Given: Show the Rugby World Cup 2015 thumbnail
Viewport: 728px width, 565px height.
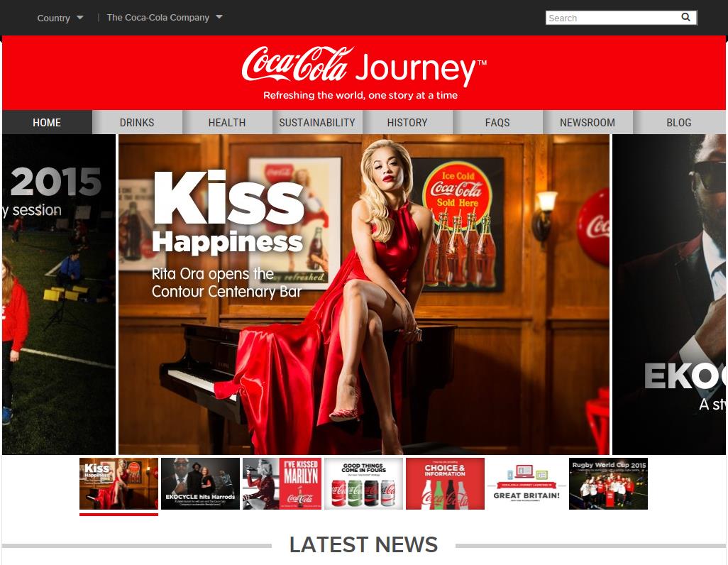Looking at the screenshot, I should tap(608, 483).
